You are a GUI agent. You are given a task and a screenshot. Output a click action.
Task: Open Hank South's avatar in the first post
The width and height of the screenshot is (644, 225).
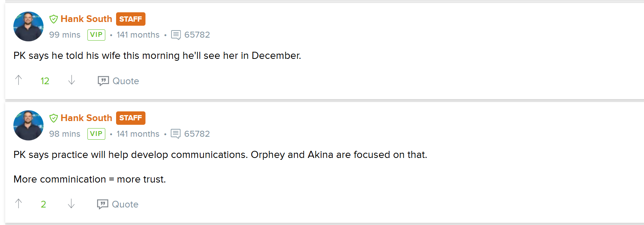28,26
